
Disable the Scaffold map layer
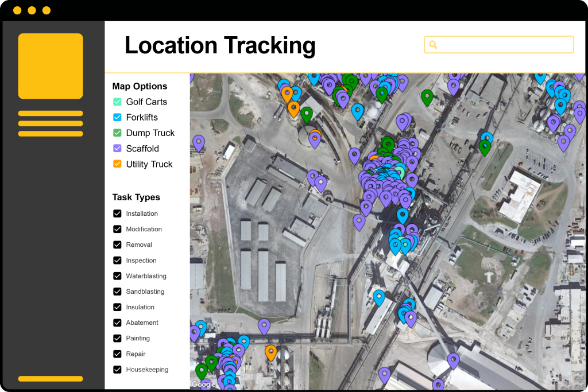(117, 148)
